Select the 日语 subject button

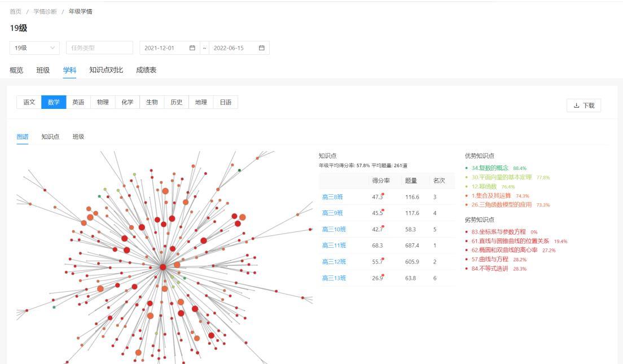226,102
